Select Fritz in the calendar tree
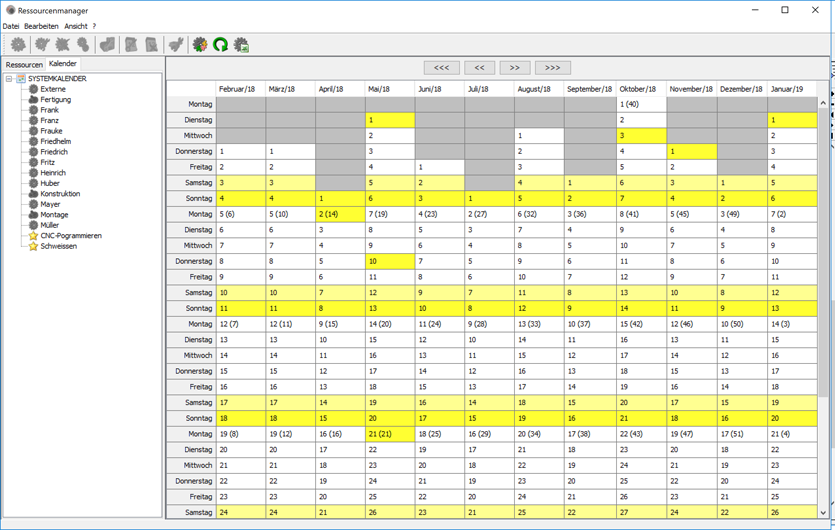The image size is (835, 530). 47,162
